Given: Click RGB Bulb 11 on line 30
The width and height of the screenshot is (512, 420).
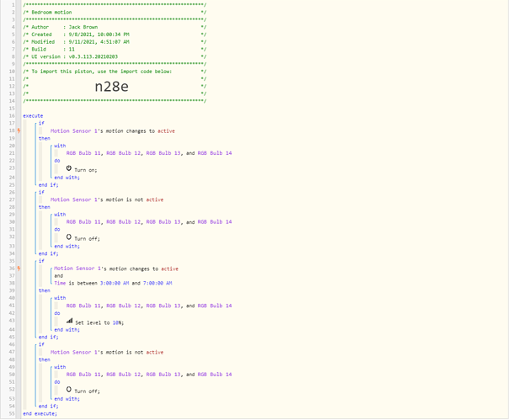Looking at the screenshot, I should tap(83, 222).
